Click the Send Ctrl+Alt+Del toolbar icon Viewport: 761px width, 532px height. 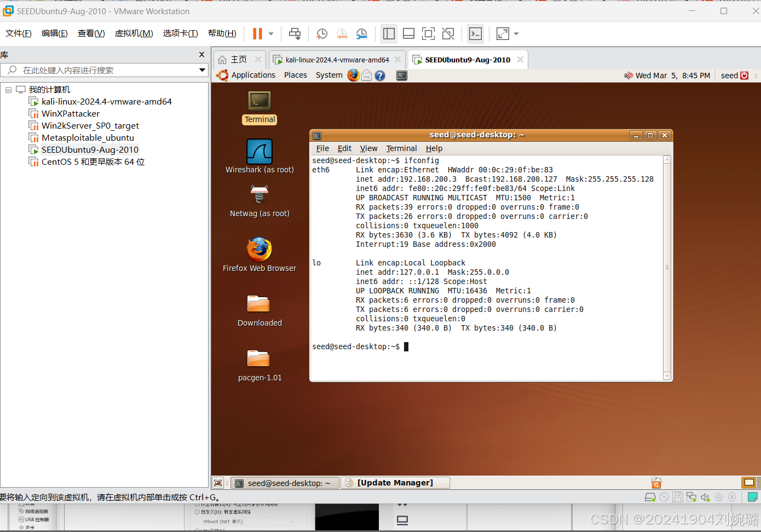click(x=295, y=34)
